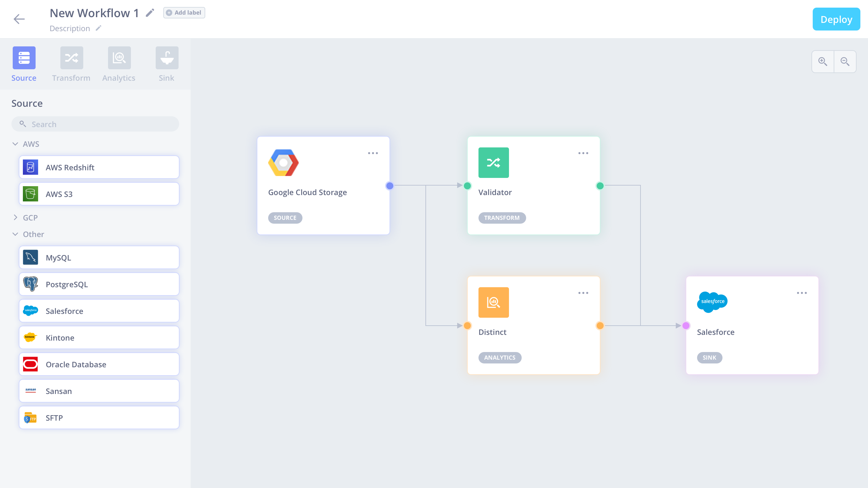Open Salesforce sink node options menu
Viewport: 868px width, 488px height.
[802, 293]
